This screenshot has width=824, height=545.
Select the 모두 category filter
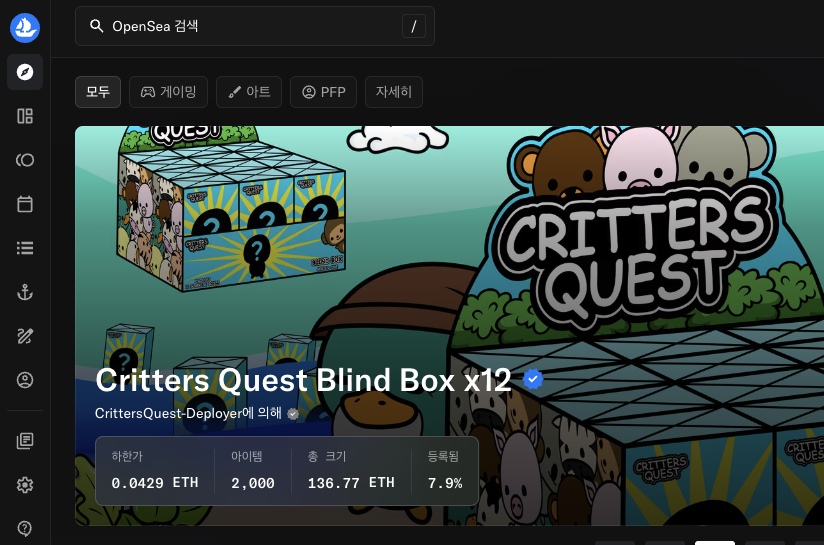click(x=98, y=92)
